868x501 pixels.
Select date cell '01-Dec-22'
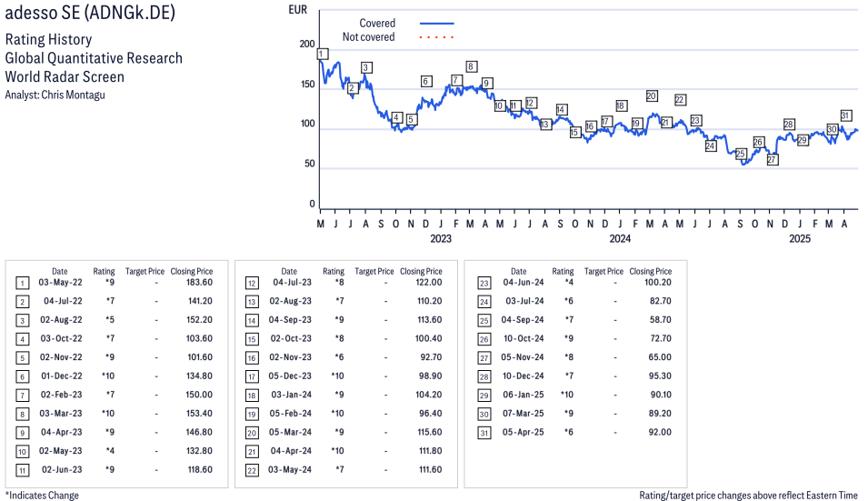click(62, 376)
